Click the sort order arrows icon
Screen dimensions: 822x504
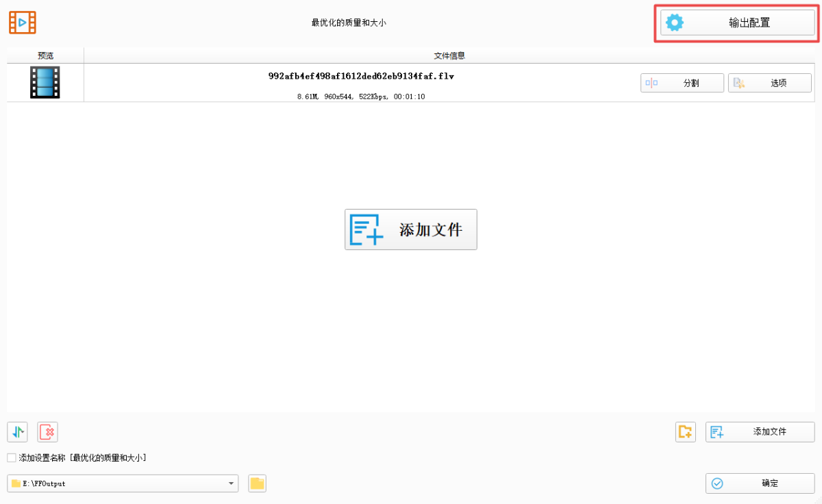coord(18,431)
